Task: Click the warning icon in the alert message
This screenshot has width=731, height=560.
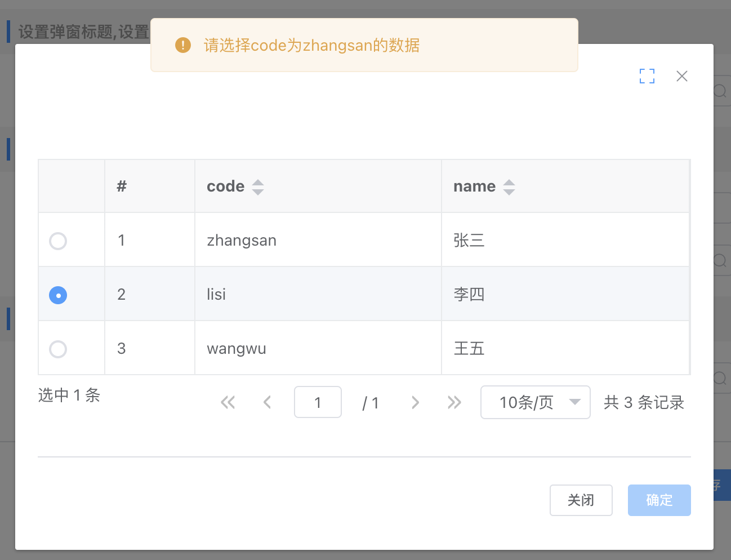Action: [x=183, y=45]
